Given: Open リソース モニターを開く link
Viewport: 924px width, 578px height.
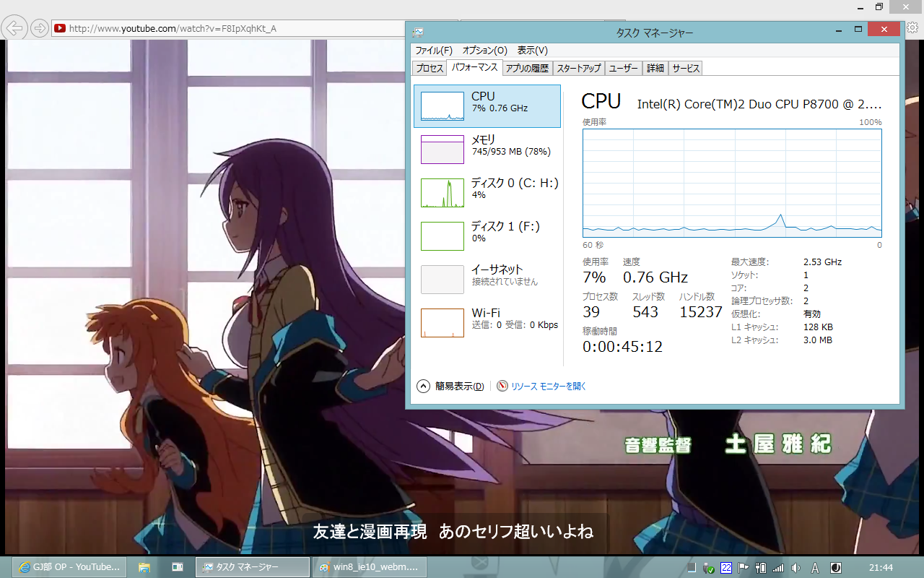Looking at the screenshot, I should pyautogui.click(x=549, y=387).
